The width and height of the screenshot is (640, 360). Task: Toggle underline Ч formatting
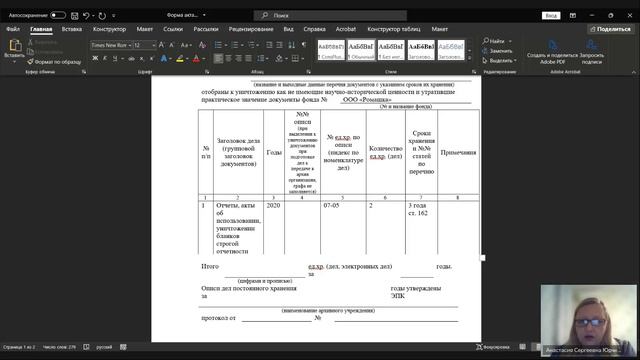click(115, 59)
